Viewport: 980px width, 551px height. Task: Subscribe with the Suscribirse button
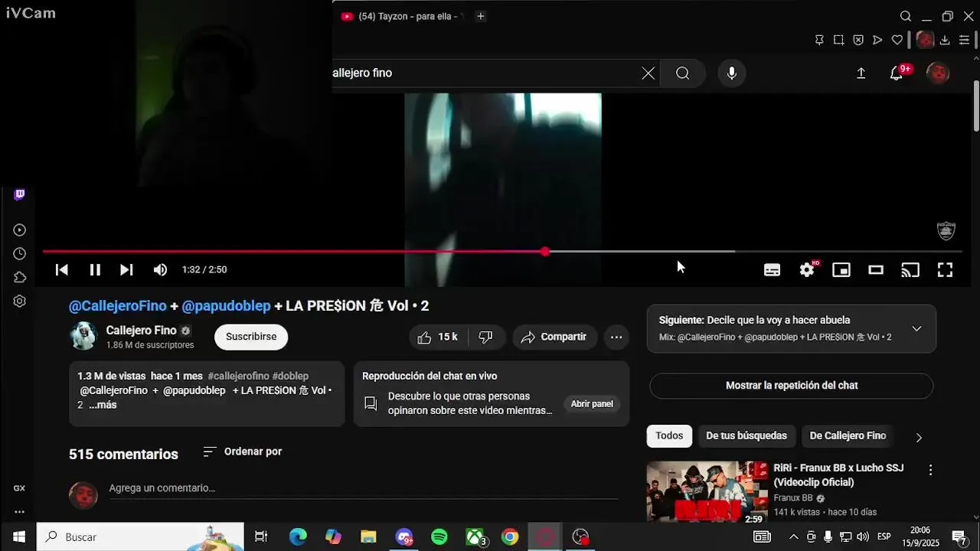[251, 337]
